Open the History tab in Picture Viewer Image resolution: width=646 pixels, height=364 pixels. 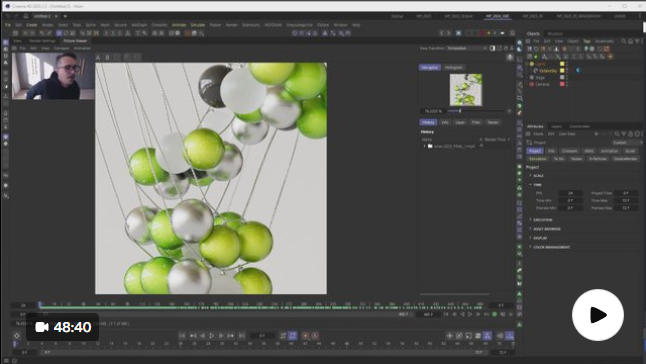click(428, 122)
